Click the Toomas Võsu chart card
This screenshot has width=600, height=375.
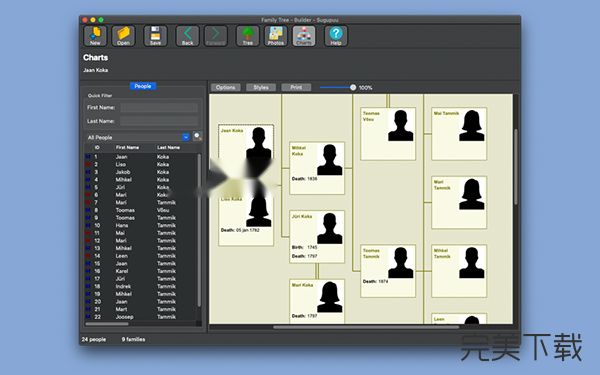click(388, 134)
